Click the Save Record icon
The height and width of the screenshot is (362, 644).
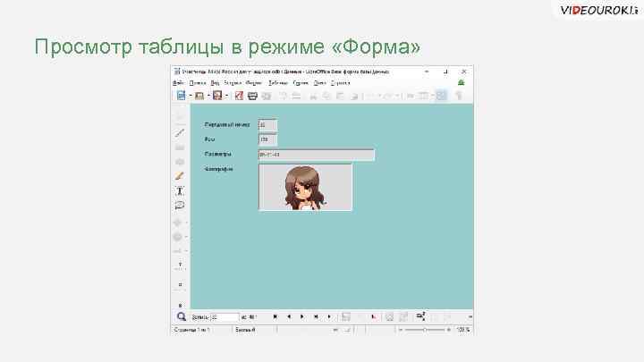click(346, 316)
